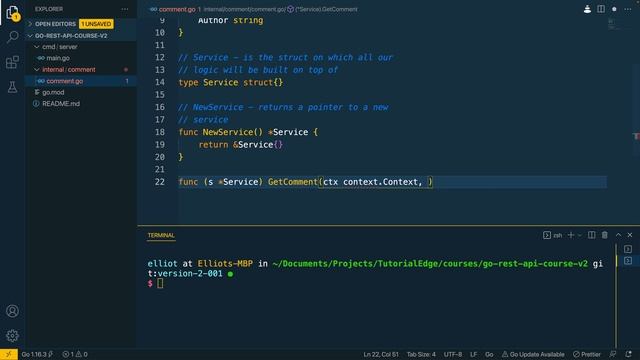640x360 pixels.
Task: Click Ln 22, Col 51 in status bar
Action: click(x=381, y=354)
